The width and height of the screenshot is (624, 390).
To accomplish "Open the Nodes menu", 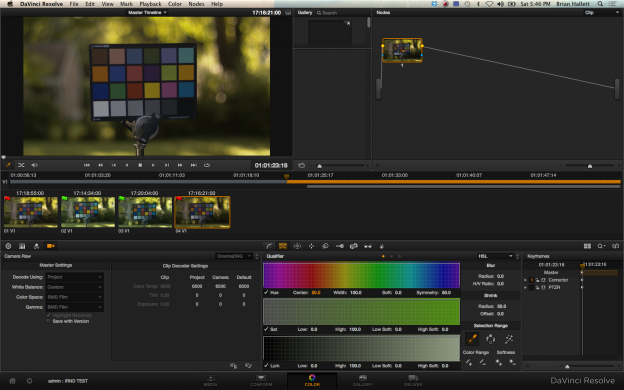I will point(196,4).
